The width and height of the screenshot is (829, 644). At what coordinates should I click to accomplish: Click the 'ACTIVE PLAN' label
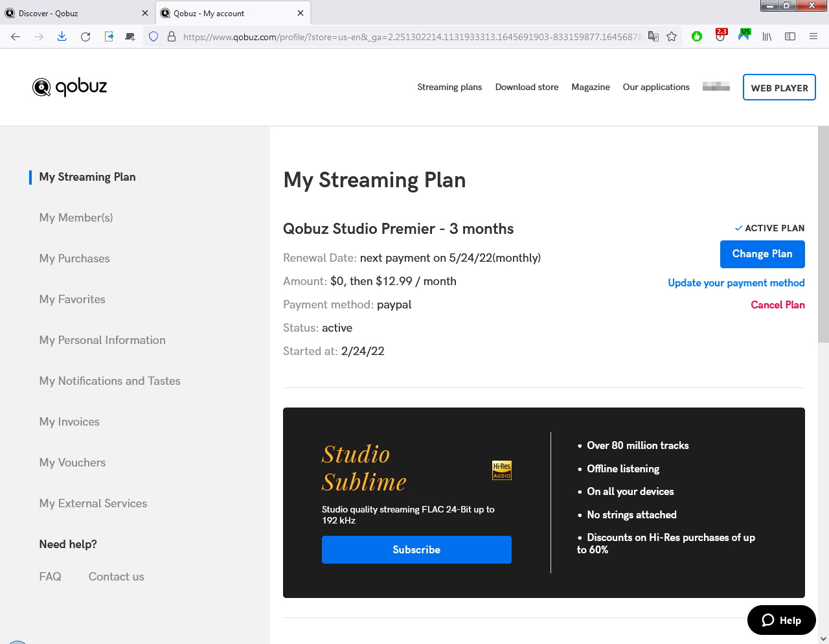point(775,228)
